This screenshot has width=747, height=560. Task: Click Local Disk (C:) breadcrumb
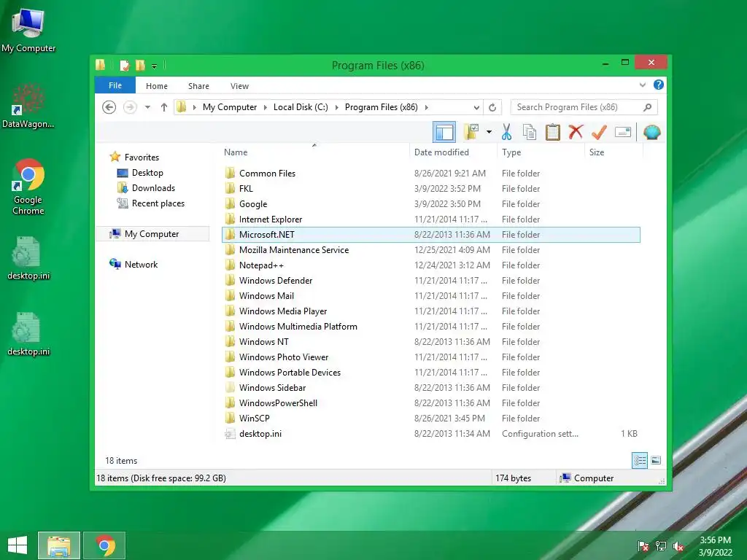tap(301, 107)
